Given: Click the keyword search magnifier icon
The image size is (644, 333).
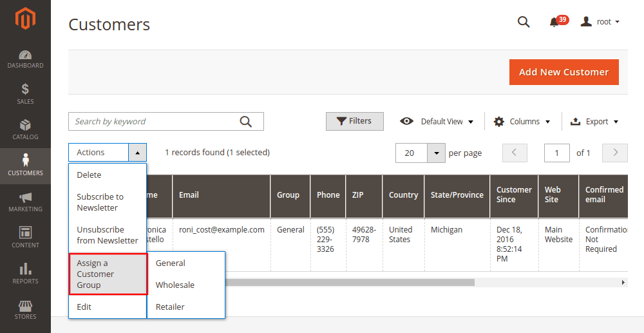Looking at the screenshot, I should (x=245, y=122).
